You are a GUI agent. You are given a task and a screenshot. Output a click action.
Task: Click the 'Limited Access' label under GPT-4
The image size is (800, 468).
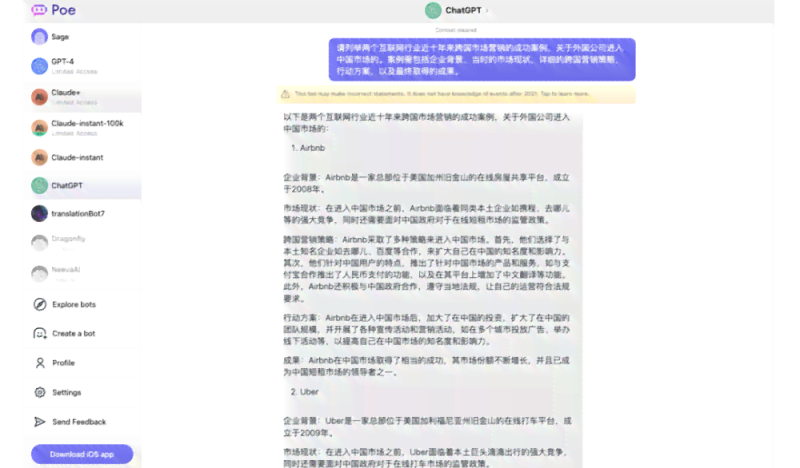click(x=74, y=71)
